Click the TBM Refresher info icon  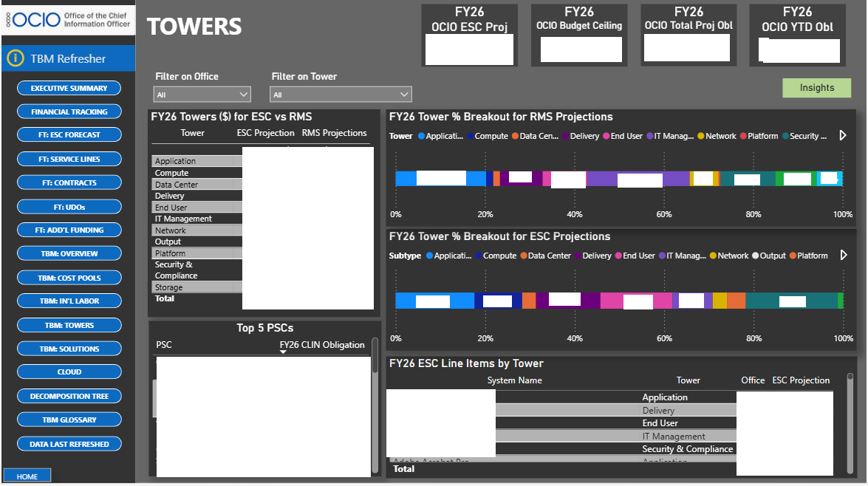tap(16, 58)
